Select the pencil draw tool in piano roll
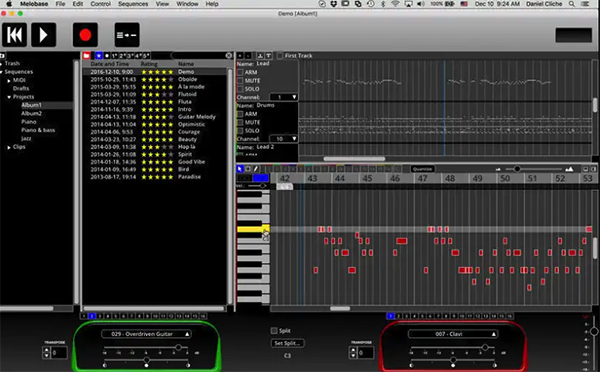This screenshot has width=600, height=372. tap(256, 169)
